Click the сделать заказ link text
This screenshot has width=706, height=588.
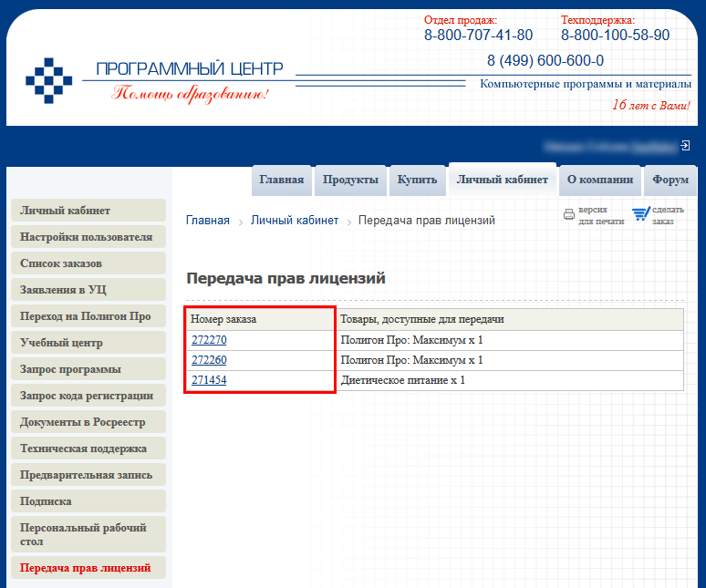(x=668, y=215)
